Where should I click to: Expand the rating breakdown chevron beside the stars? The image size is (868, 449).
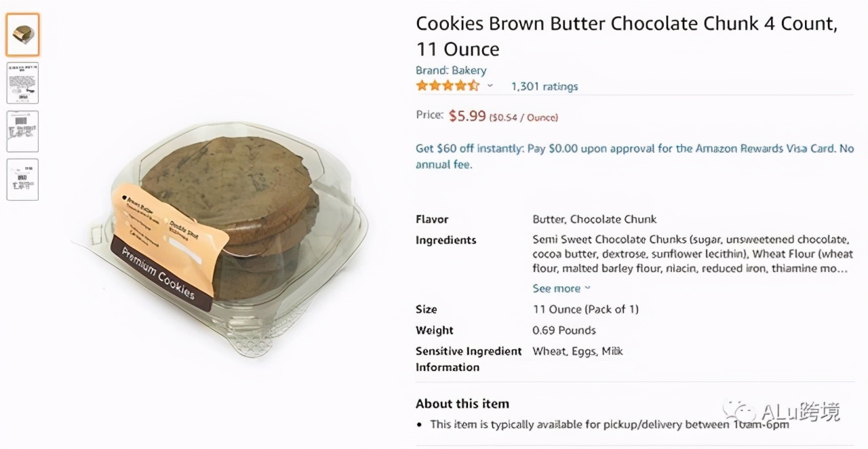(x=490, y=86)
